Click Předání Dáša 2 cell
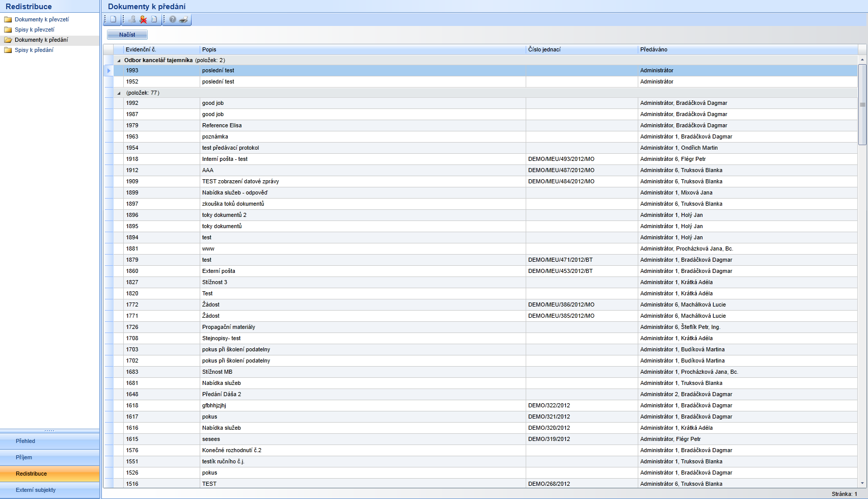The width and height of the screenshot is (868, 499). 363,394
